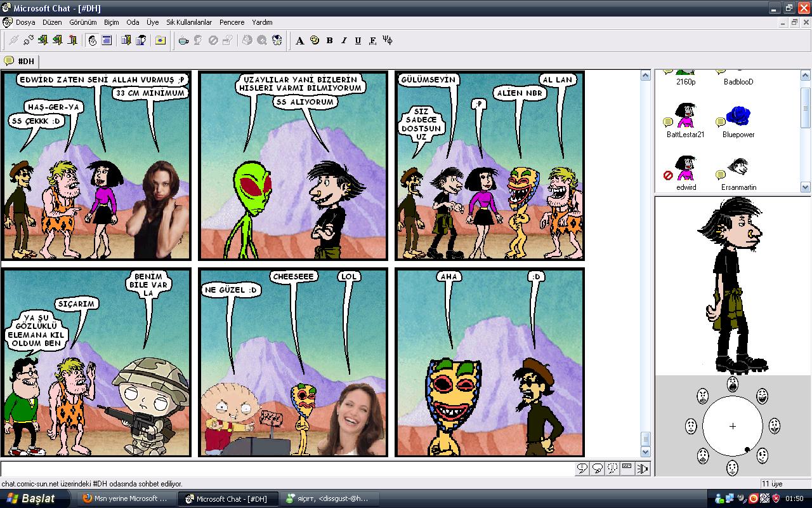Click the Leave Room door icon
812x508 pixels.
[x=57, y=40]
